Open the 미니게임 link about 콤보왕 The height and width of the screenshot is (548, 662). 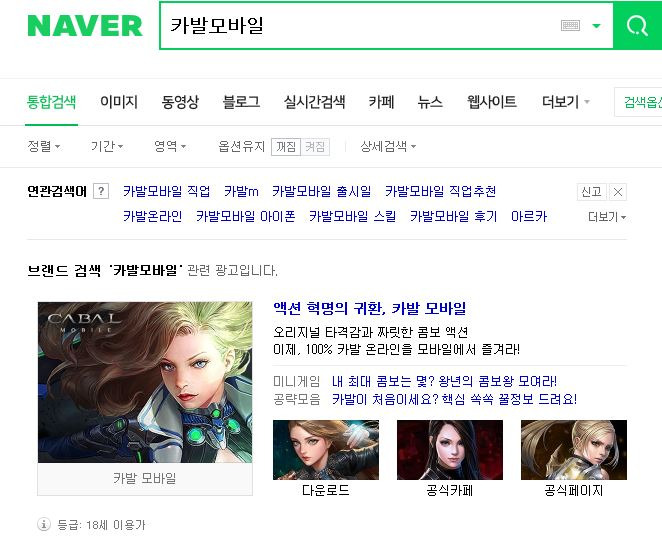click(444, 381)
